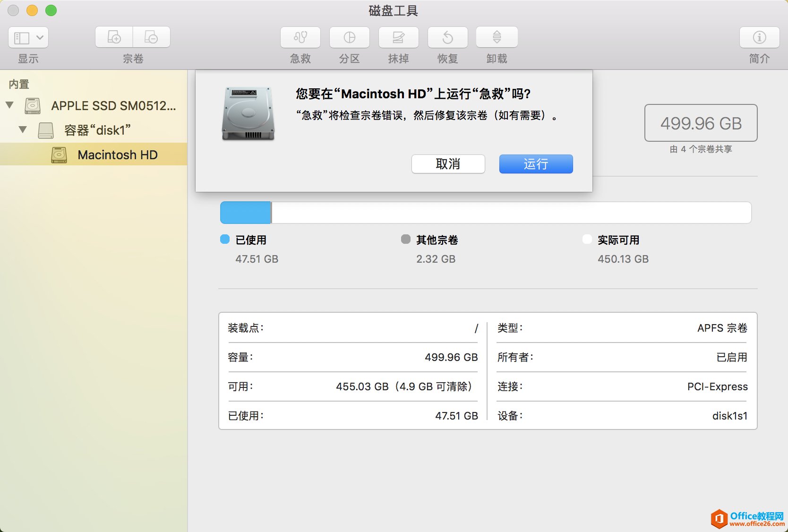
Task: Click the APFS 宗卷 type value
Action: click(x=722, y=328)
